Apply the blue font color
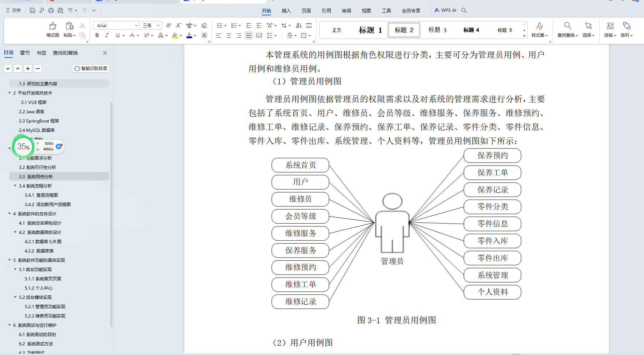The height and width of the screenshot is (355, 644). click(x=189, y=35)
